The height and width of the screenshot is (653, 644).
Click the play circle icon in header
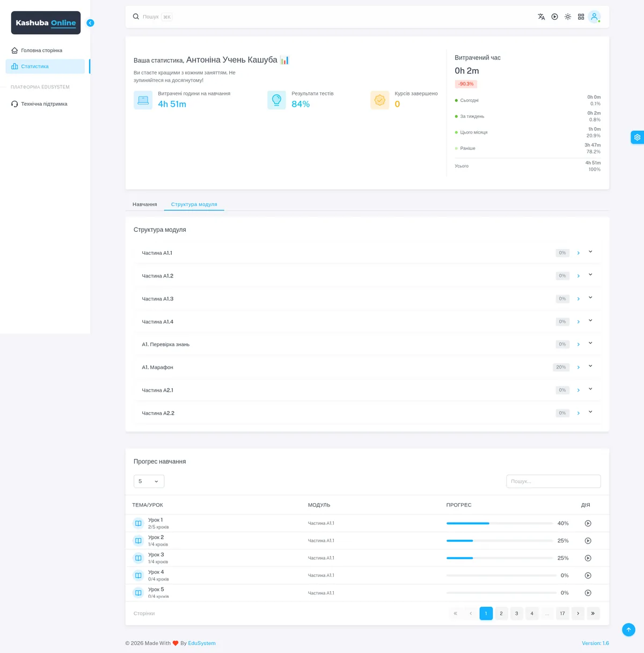click(554, 17)
